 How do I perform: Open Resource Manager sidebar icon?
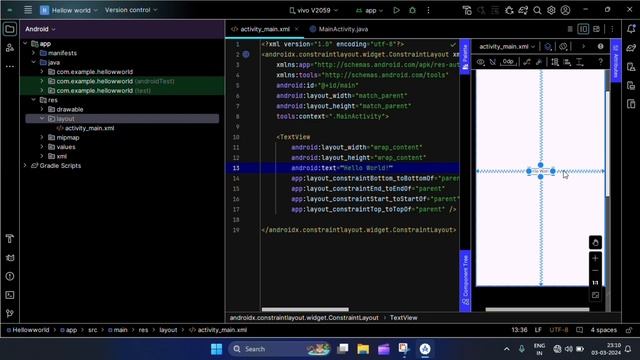[10, 48]
